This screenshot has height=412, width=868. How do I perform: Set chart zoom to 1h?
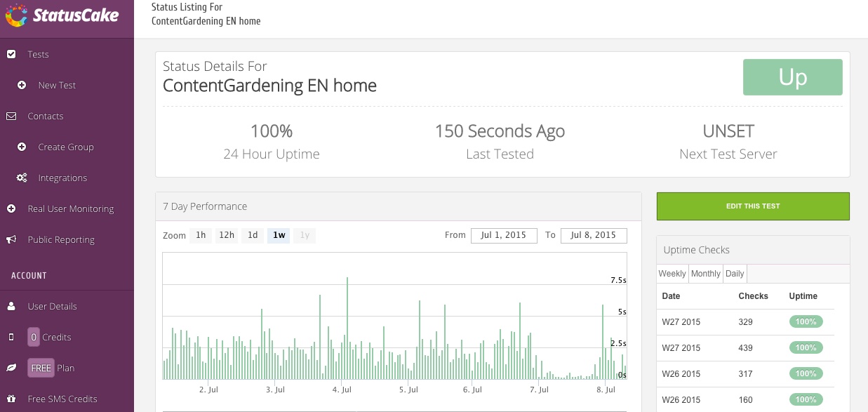pos(201,235)
